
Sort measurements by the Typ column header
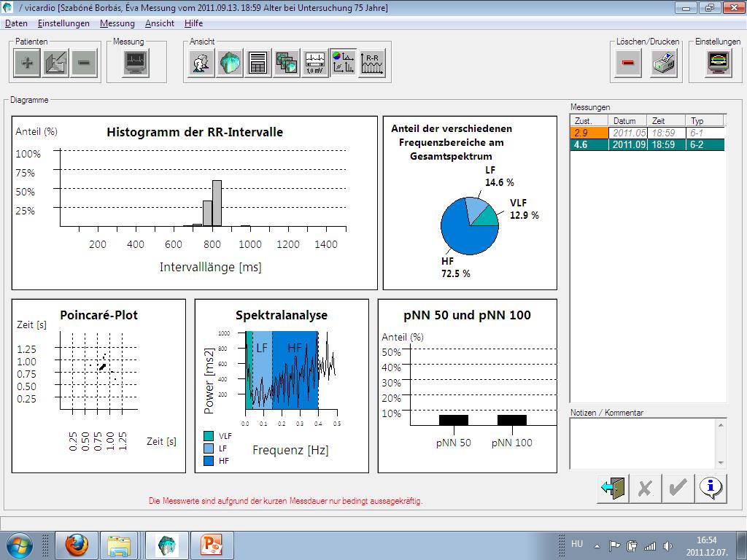pyautogui.click(x=704, y=120)
